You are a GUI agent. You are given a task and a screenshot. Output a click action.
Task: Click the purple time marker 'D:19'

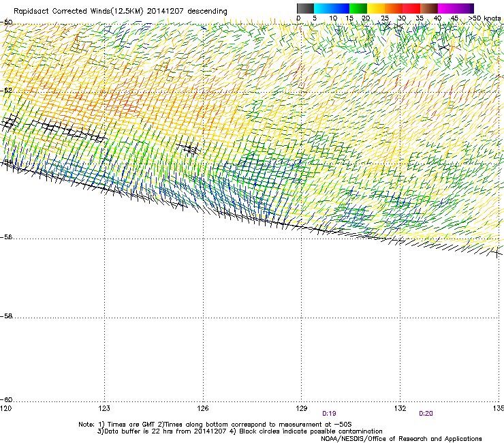pos(329,414)
